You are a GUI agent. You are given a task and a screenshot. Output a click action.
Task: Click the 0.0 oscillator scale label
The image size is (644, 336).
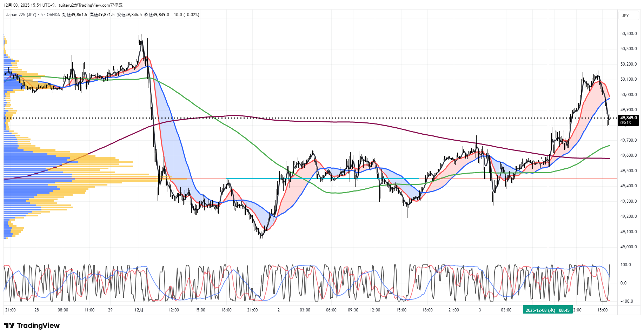(x=623, y=283)
